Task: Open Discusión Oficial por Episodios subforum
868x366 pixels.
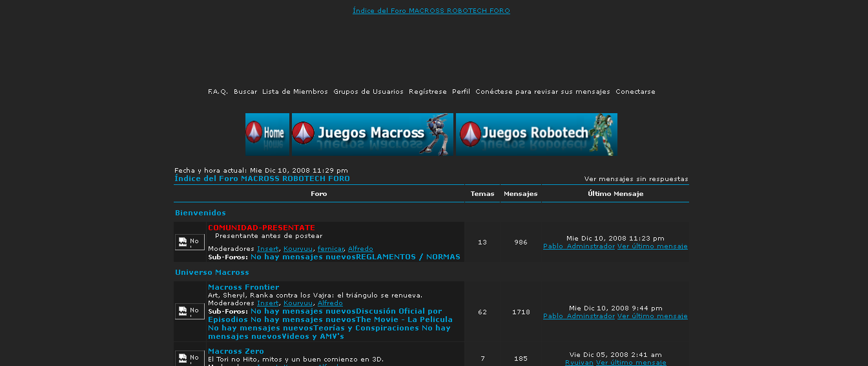Action: (x=399, y=312)
